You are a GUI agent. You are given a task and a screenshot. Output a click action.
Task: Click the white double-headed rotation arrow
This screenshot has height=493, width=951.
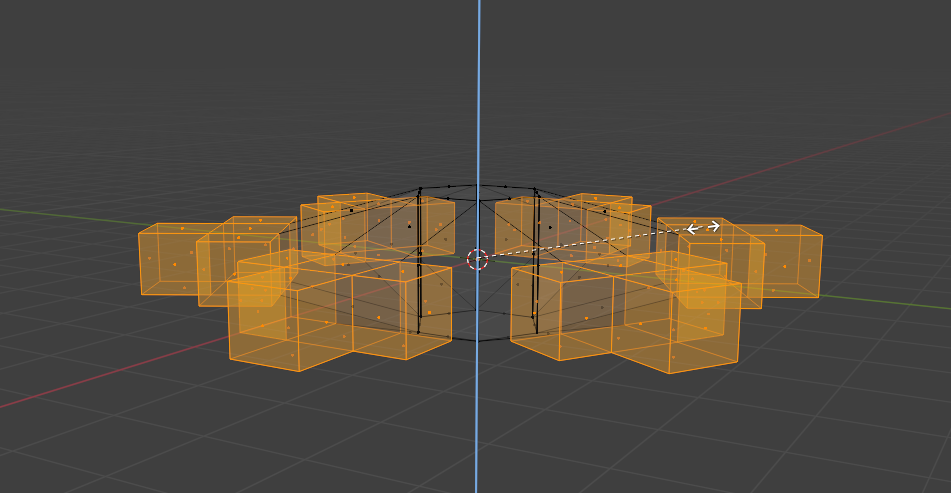click(704, 228)
